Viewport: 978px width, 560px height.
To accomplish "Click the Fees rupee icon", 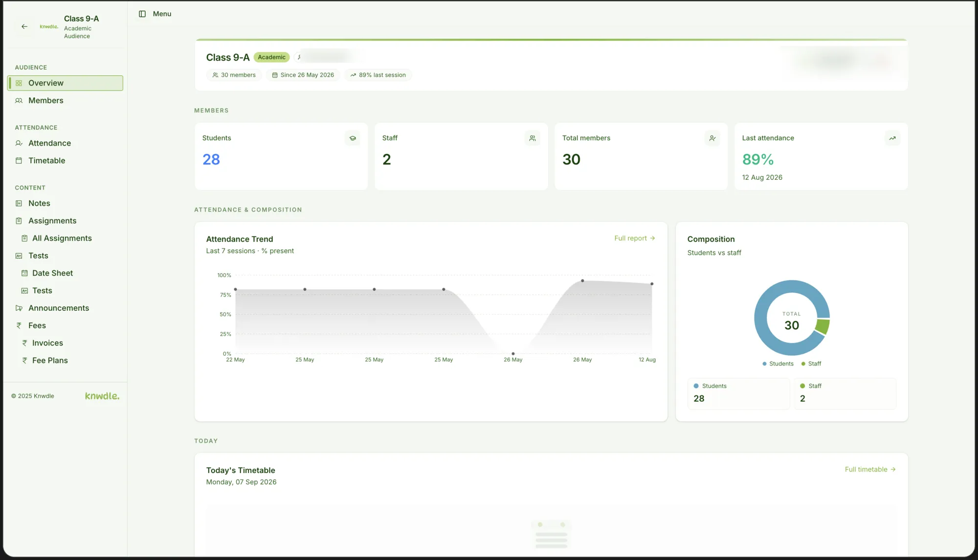I will (19, 325).
